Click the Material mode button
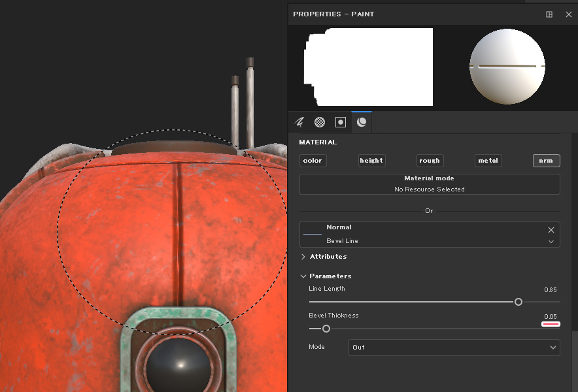Image resolution: width=578 pixels, height=392 pixels. point(430,184)
